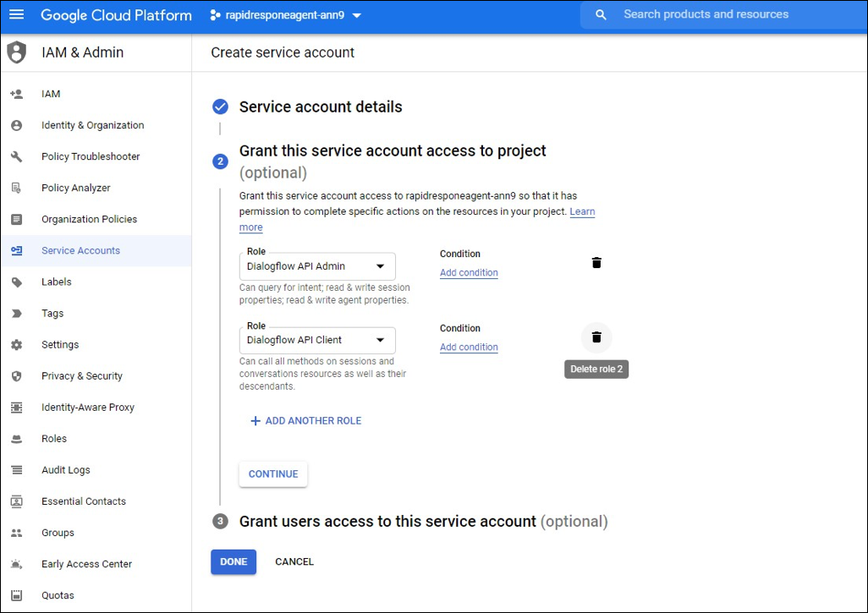The width and height of the screenshot is (868, 613).
Task: Remove the Dialogflow API Admin role
Action: (596, 262)
